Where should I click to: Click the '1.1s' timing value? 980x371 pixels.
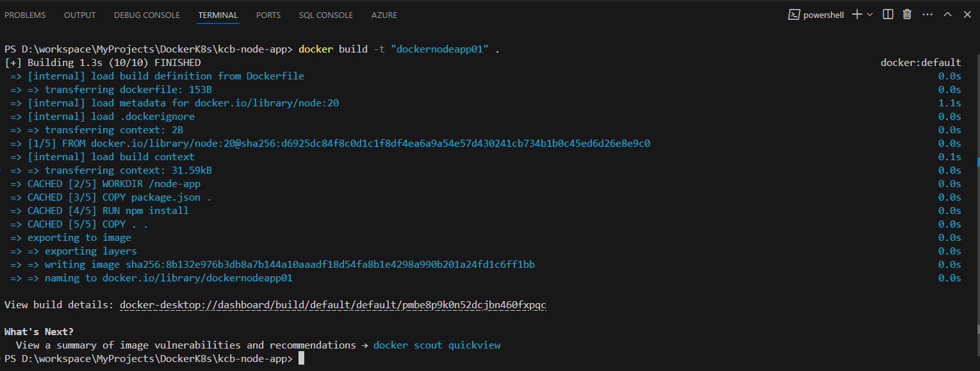(950, 103)
